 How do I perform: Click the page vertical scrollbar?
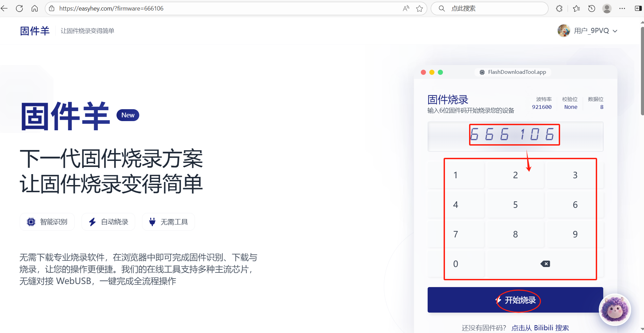642,71
